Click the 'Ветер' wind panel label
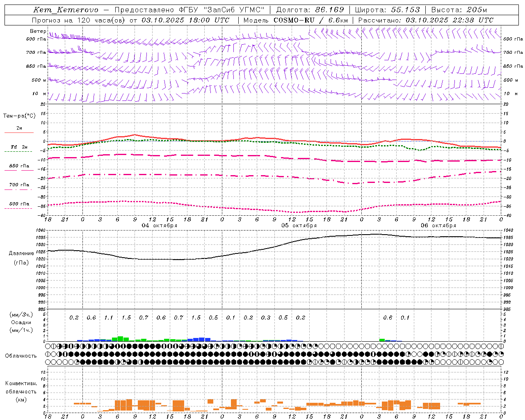Viewport: 525px width, 420px height. [38, 31]
